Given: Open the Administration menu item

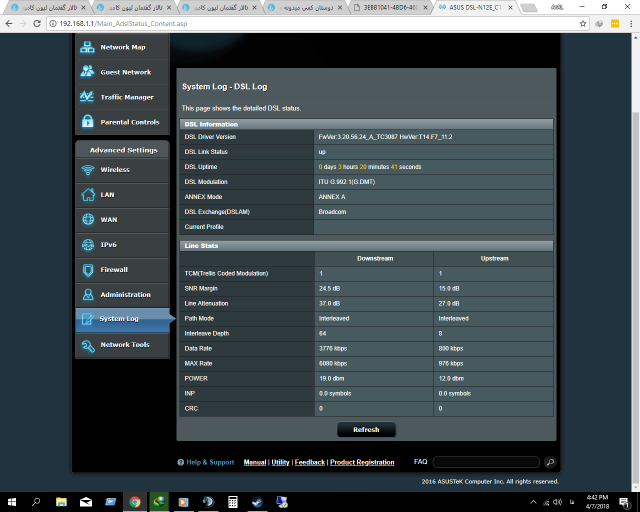Looking at the screenshot, I should pyautogui.click(x=122, y=294).
